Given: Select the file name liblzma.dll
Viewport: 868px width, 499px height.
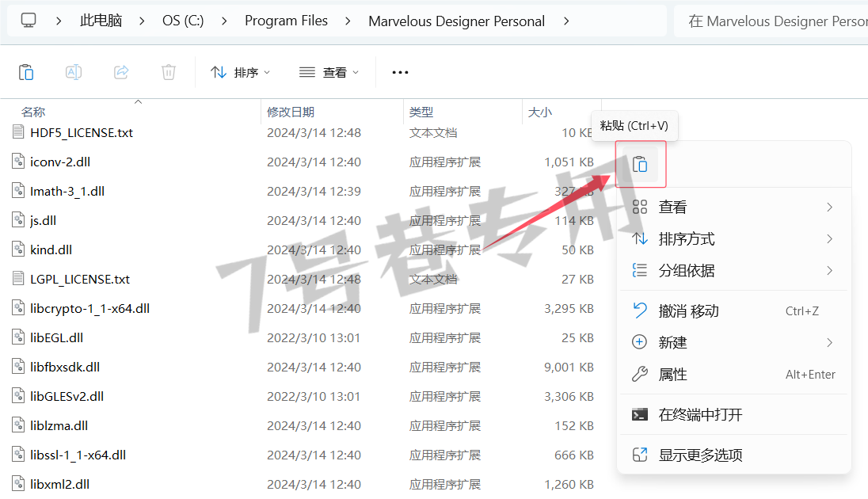Looking at the screenshot, I should 59,425.
